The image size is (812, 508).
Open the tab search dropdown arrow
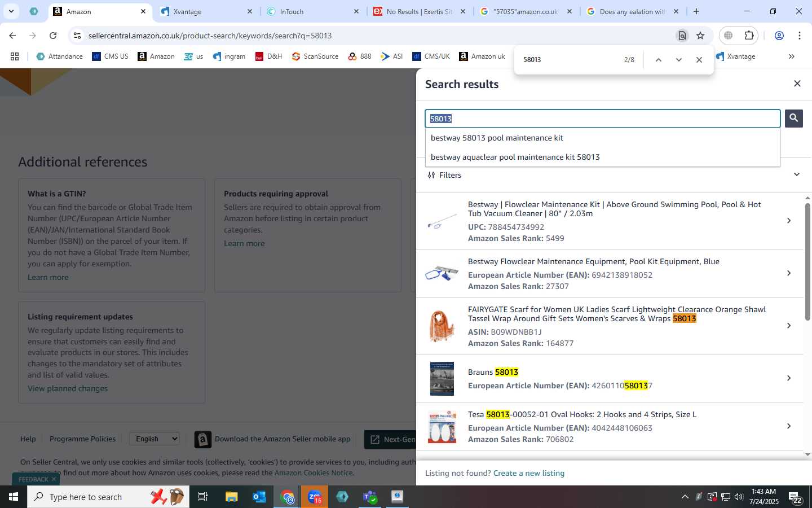pyautogui.click(x=11, y=11)
